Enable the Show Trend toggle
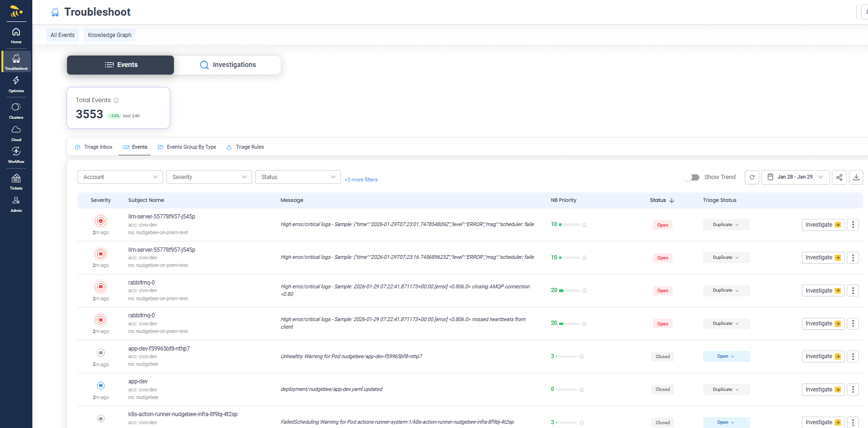Viewport: 868px width, 428px height. pos(691,177)
